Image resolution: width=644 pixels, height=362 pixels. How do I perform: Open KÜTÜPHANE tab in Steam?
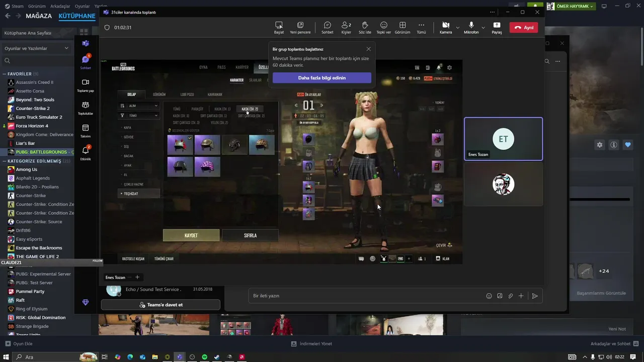point(77,16)
